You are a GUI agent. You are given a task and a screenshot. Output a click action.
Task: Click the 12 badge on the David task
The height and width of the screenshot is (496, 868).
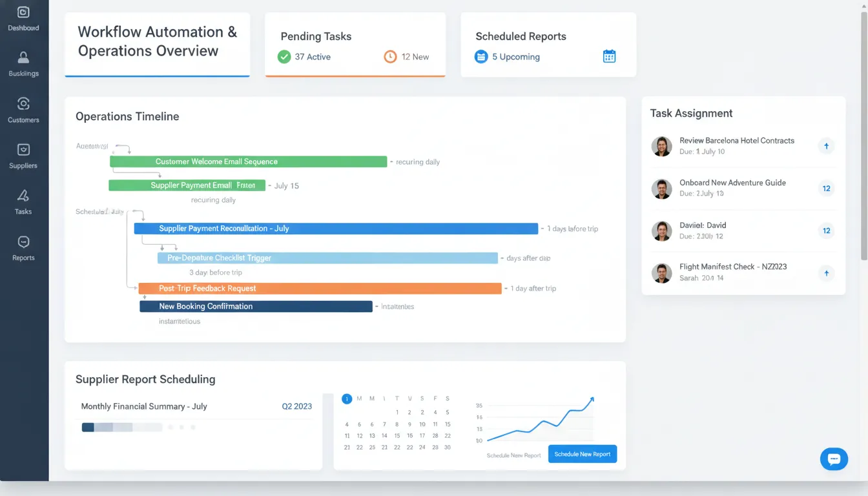(826, 231)
